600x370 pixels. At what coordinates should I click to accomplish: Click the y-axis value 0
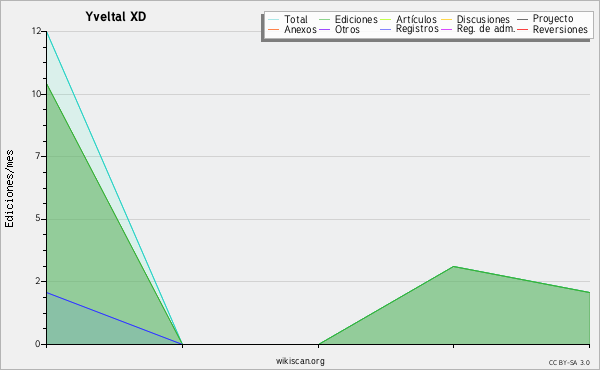tap(38, 344)
